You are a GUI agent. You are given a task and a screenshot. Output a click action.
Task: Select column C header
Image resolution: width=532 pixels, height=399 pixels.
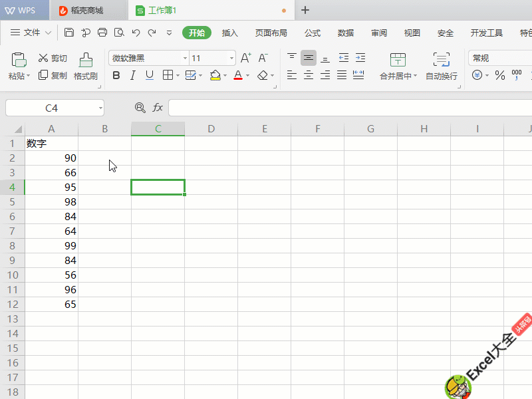tap(158, 129)
